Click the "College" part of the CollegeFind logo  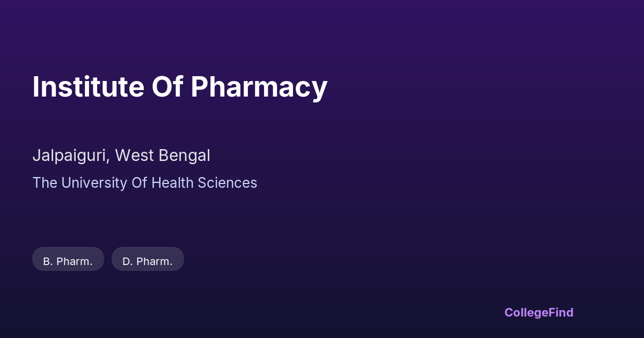point(526,312)
